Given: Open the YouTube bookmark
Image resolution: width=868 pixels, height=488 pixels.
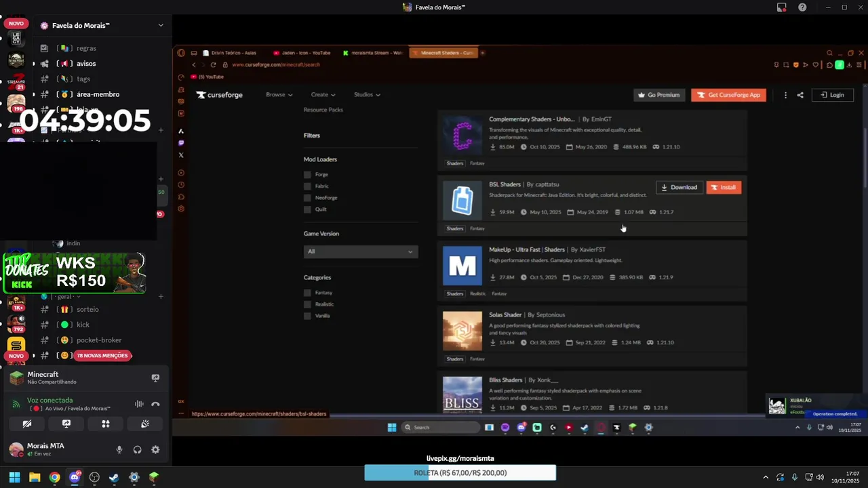Looking at the screenshot, I should pyautogui.click(x=207, y=77).
